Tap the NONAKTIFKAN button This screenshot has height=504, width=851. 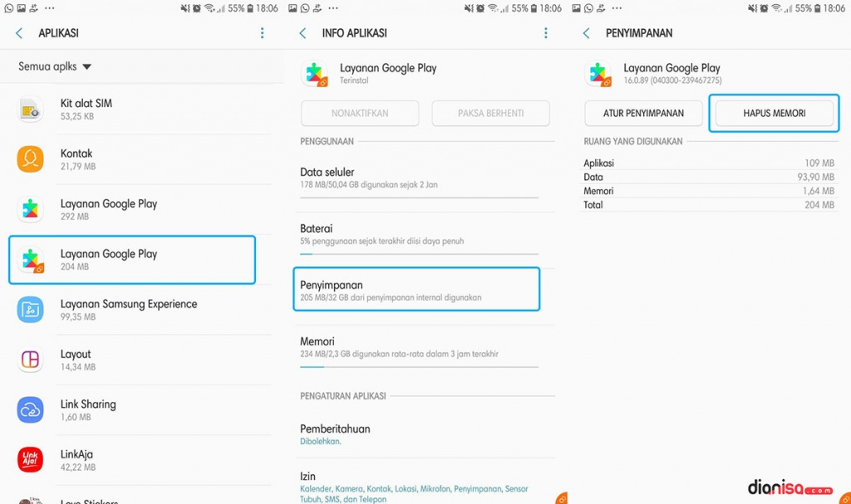[360, 114]
